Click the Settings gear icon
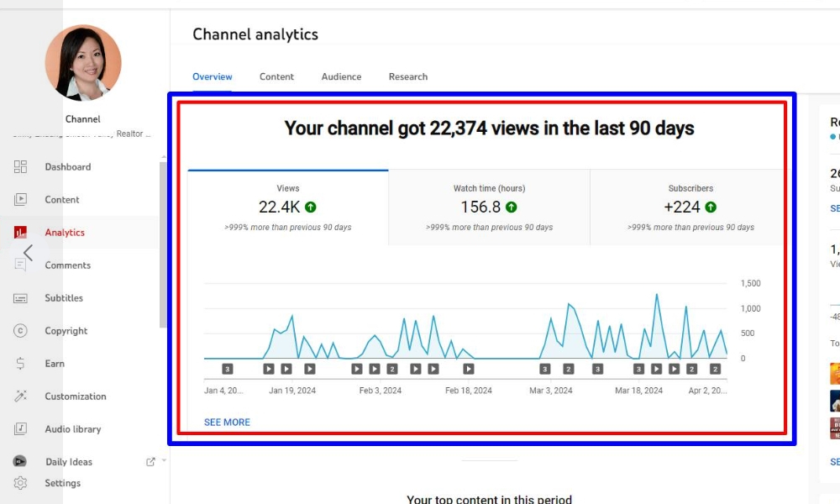The height and width of the screenshot is (504, 840). click(x=21, y=483)
